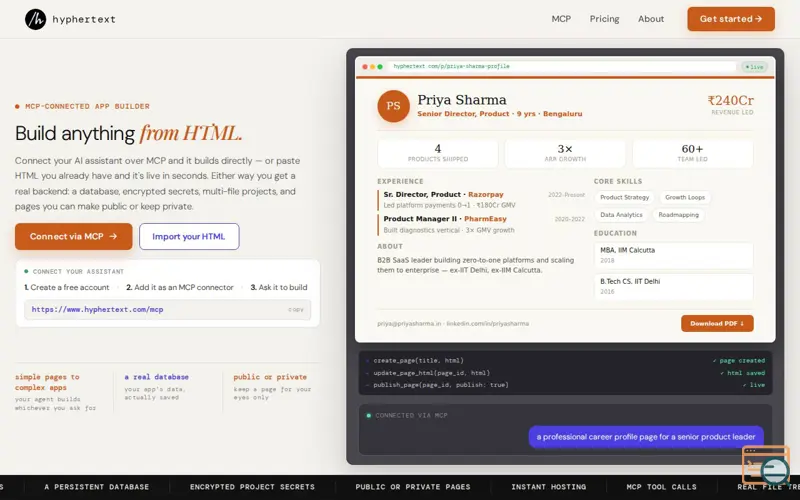Viewport: 800px width, 500px height.
Task: Click the red window dot in mock browser
Action: (364, 67)
